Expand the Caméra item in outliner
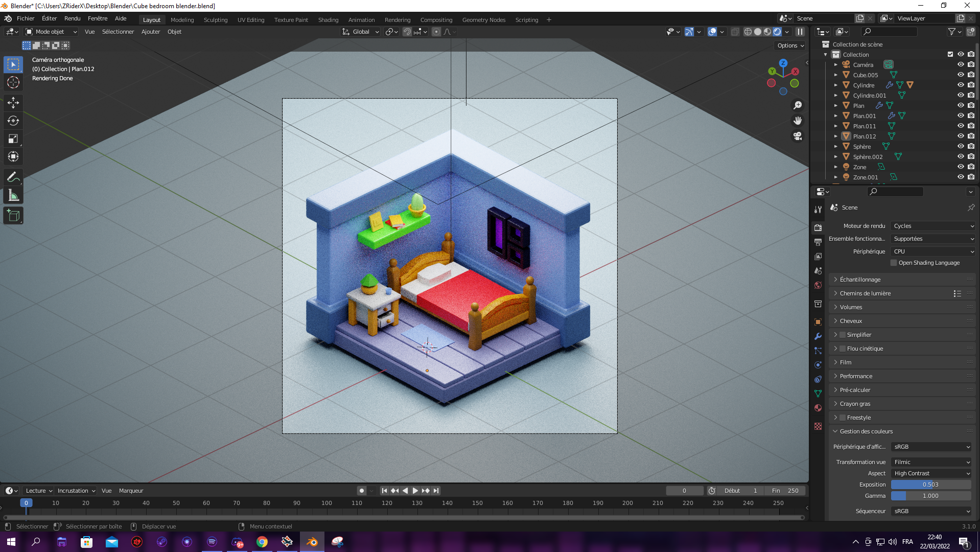This screenshot has width=980, height=552. click(x=836, y=64)
